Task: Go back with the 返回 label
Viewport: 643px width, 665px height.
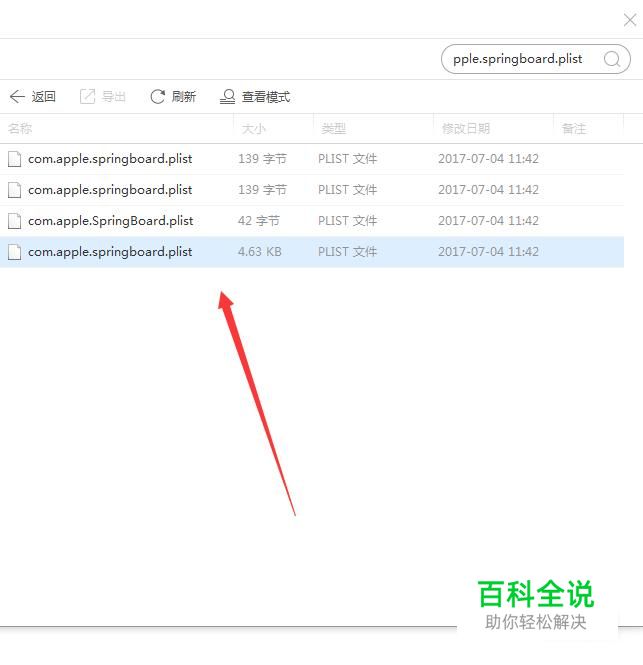Action: coord(43,97)
